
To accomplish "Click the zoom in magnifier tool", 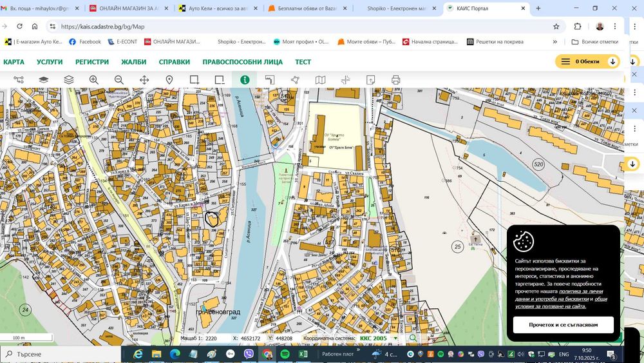I will [x=94, y=80].
